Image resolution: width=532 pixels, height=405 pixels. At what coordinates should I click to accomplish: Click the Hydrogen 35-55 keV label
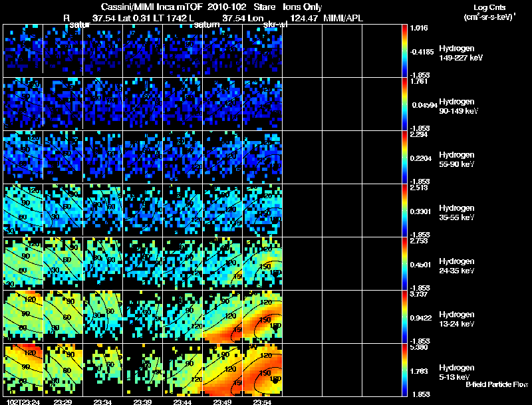(457, 213)
